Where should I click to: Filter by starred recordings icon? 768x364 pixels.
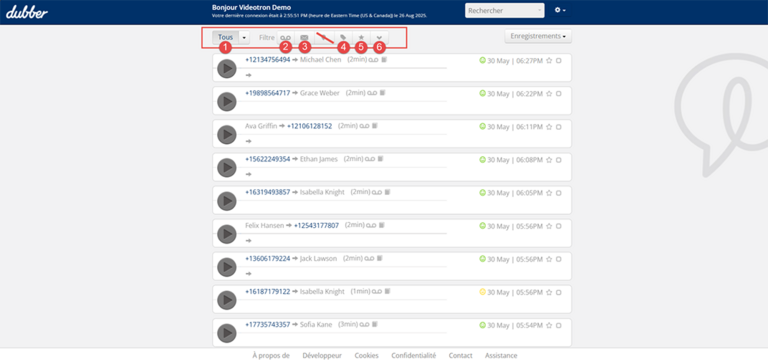tap(361, 37)
